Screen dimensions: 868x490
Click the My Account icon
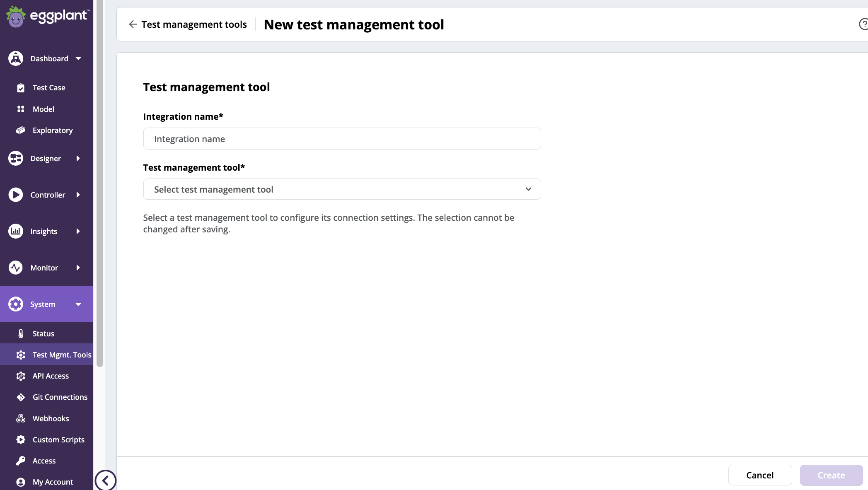point(21,482)
